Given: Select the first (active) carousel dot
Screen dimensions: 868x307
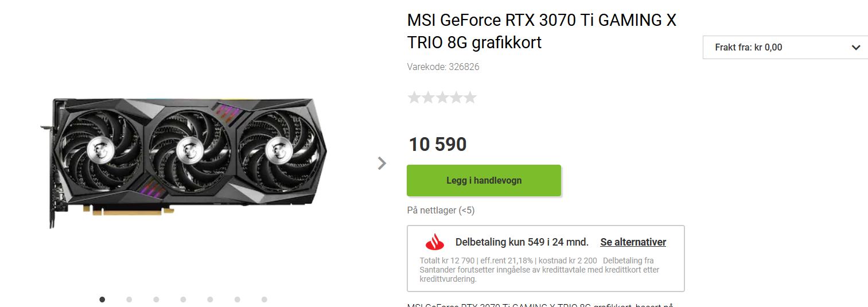Looking at the screenshot, I should [x=102, y=299].
